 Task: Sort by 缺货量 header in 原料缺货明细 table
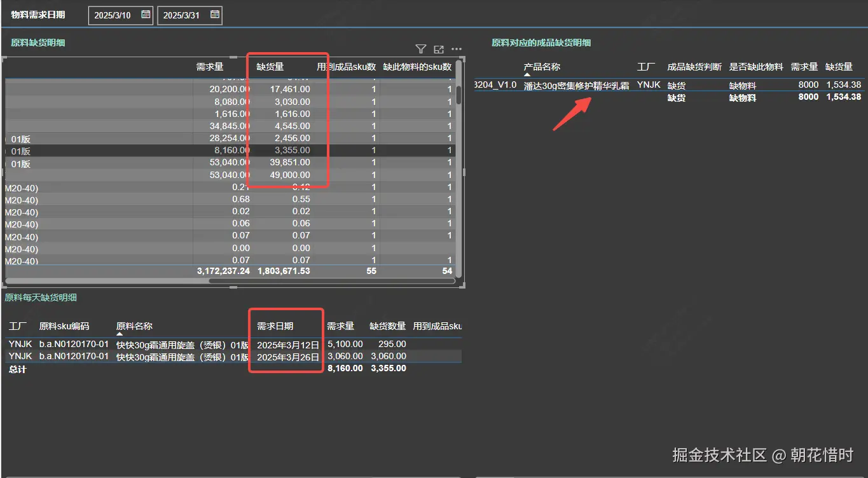click(x=270, y=66)
